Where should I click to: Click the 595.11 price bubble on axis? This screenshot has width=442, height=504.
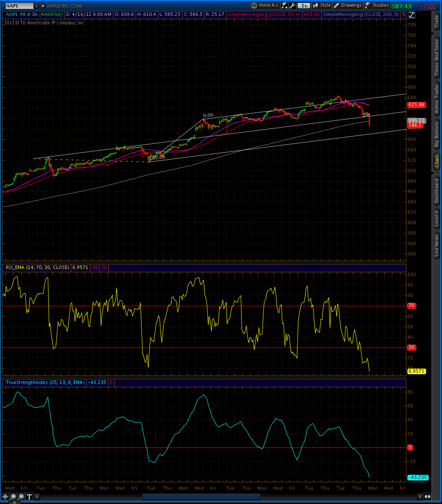coord(416,120)
